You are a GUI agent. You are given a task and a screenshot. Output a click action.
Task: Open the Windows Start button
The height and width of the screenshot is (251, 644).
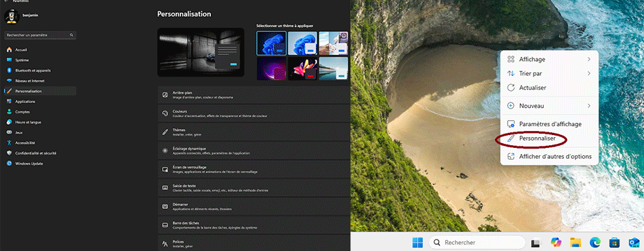coord(418,242)
